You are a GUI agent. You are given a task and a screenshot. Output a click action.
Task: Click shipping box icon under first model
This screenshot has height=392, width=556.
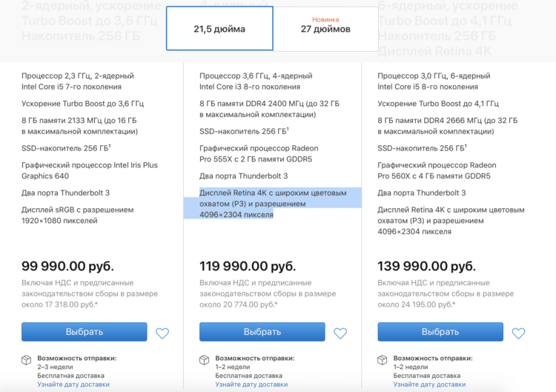tap(27, 360)
